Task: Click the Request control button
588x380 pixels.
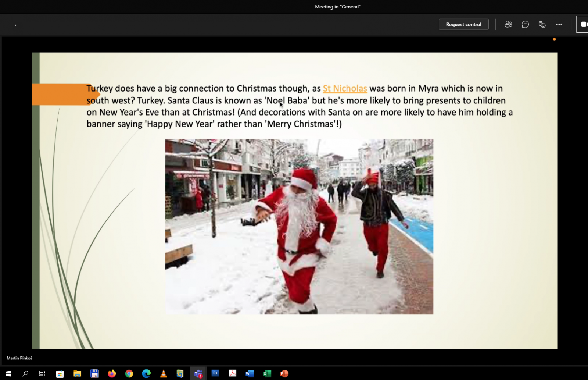Action: click(463, 24)
